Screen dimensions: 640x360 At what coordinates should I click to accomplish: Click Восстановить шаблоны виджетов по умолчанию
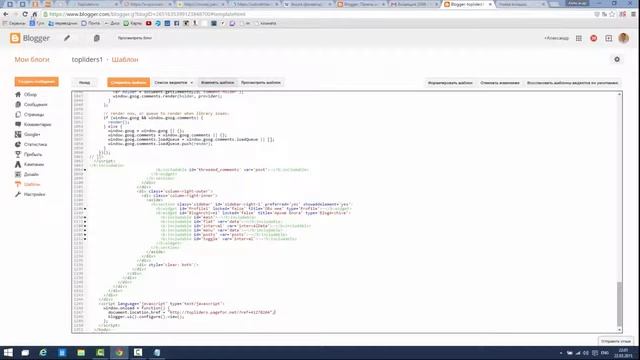point(572,83)
